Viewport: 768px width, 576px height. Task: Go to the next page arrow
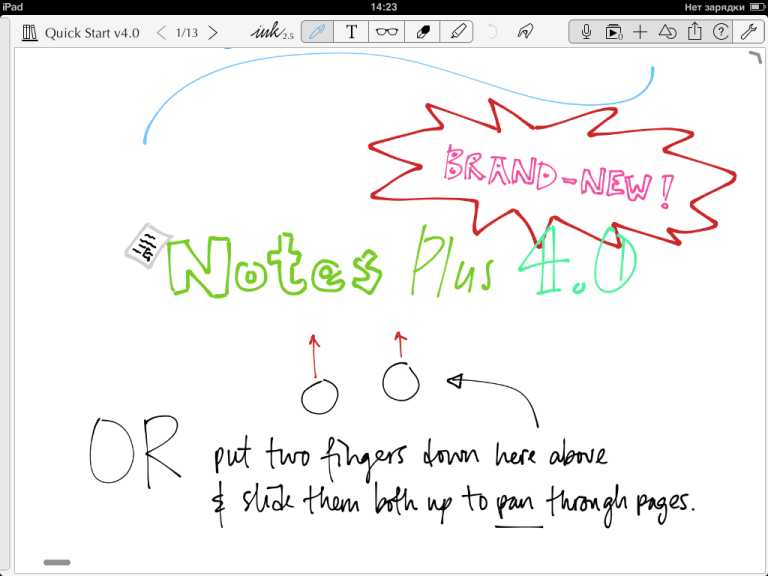[213, 33]
